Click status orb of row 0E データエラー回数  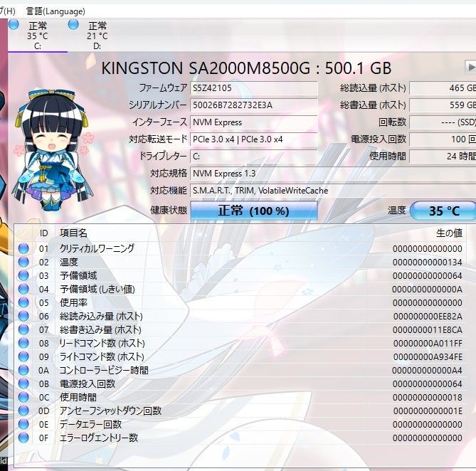pos(23,424)
